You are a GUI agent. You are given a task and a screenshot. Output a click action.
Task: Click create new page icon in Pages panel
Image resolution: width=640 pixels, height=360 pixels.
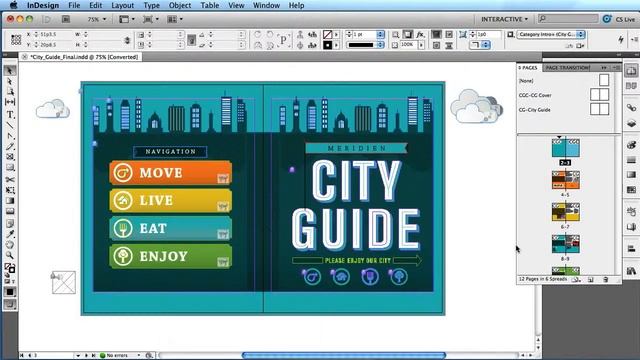coord(591,280)
